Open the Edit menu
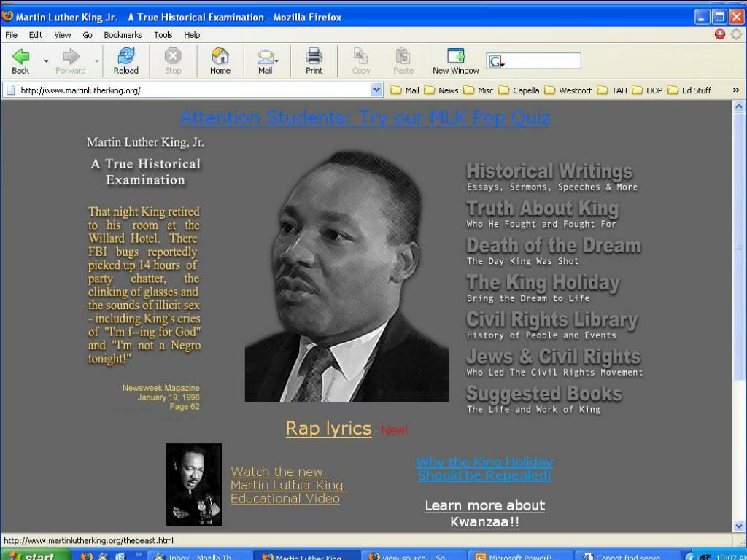Image resolution: width=747 pixels, height=560 pixels. point(35,35)
